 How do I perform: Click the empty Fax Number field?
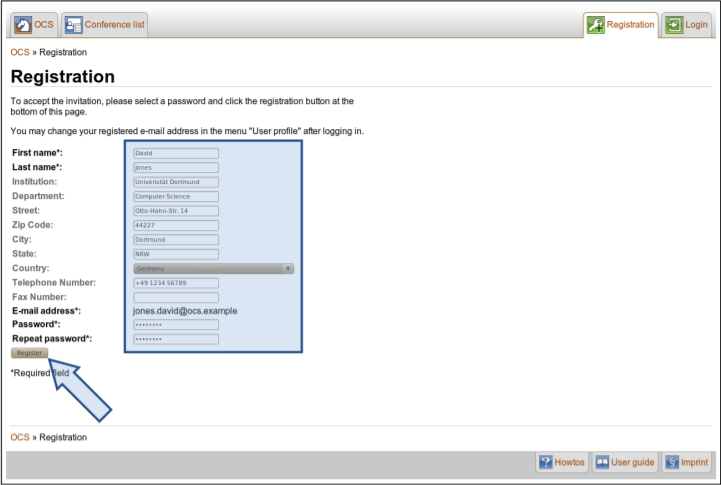click(x=175, y=297)
